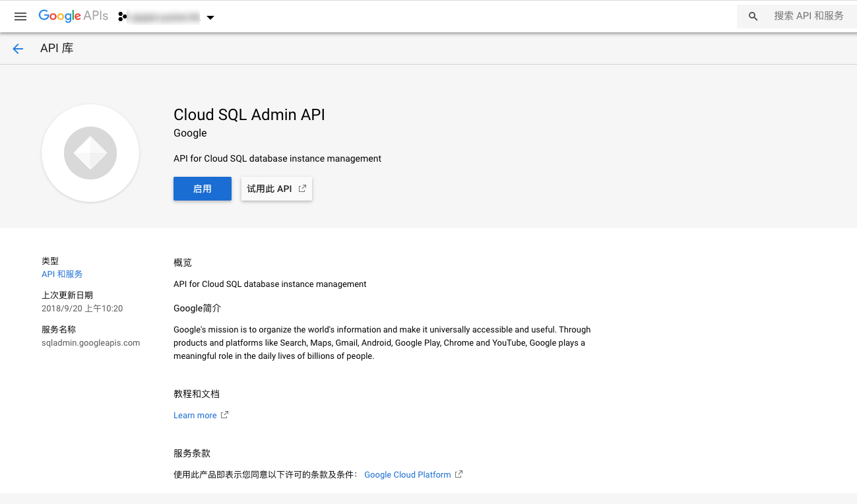
Task: Click the Cloud SQL Admin API logo
Action: point(90,153)
